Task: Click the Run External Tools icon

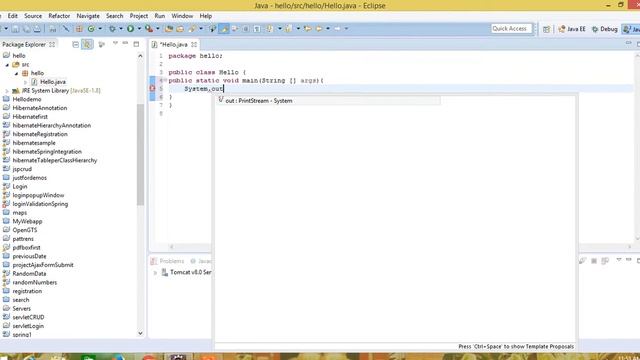Action: [149, 29]
